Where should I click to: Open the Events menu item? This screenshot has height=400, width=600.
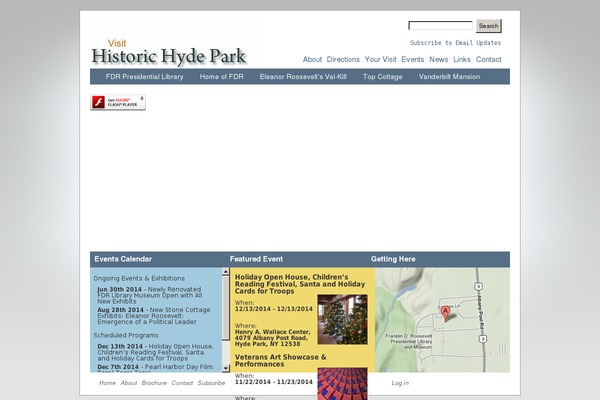tap(412, 59)
